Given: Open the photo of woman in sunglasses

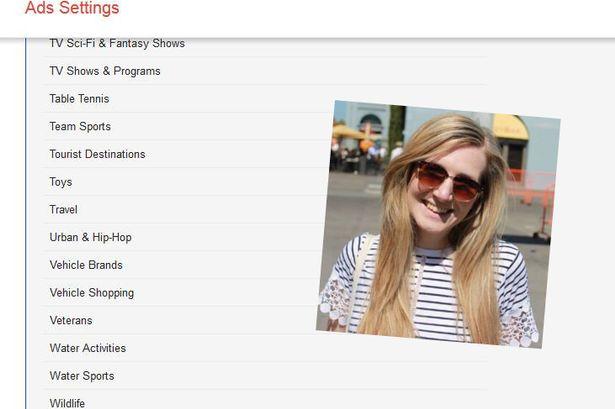Looking at the screenshot, I should coord(438,224).
